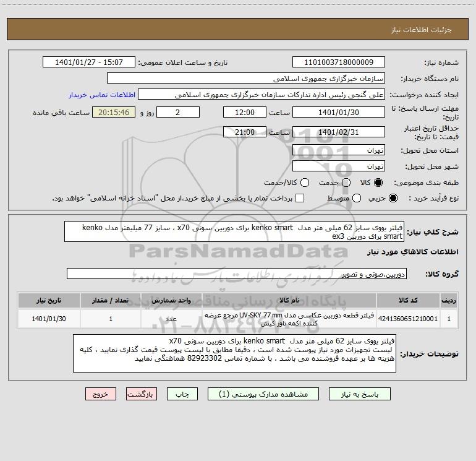
Task: Click the buyer organization name field
Action: (246, 79)
